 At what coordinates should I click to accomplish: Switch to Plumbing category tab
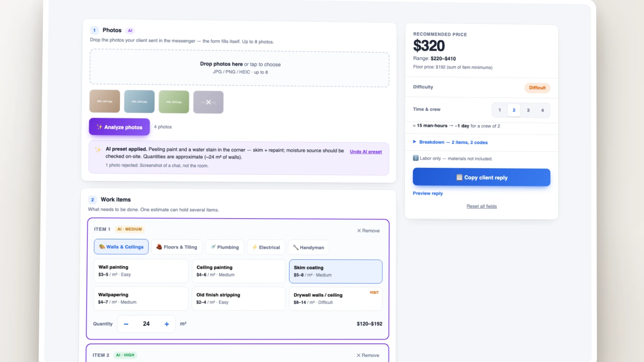(x=225, y=247)
